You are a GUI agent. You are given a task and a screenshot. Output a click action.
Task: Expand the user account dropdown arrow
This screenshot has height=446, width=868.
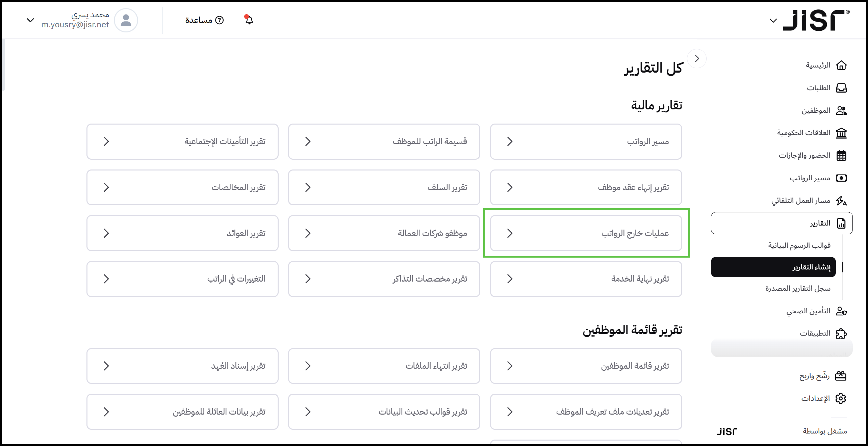(30, 20)
